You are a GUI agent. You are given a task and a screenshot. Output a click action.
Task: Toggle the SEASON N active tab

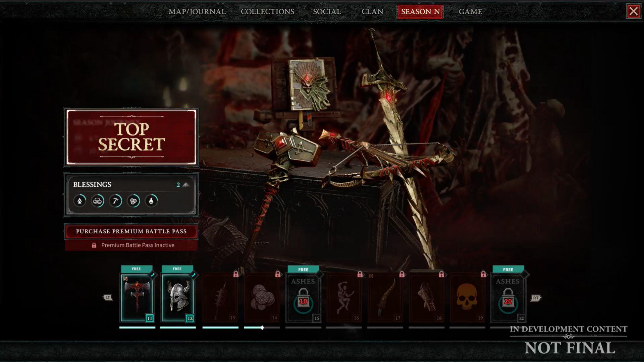click(x=420, y=11)
